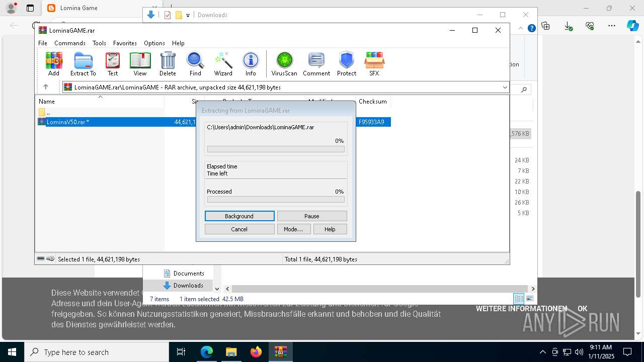Click the Find magnifier icon
Viewport: 644px width, 362px height.
195,63
